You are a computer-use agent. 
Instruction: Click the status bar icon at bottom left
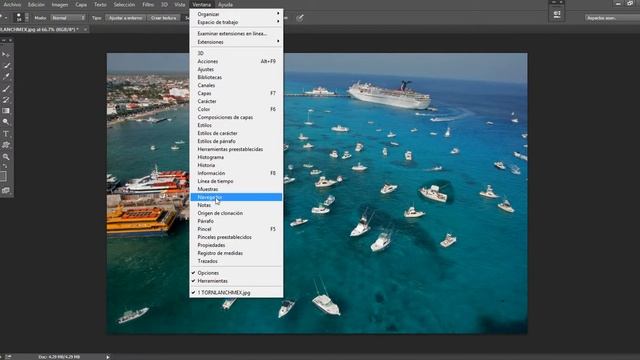(x=8, y=357)
